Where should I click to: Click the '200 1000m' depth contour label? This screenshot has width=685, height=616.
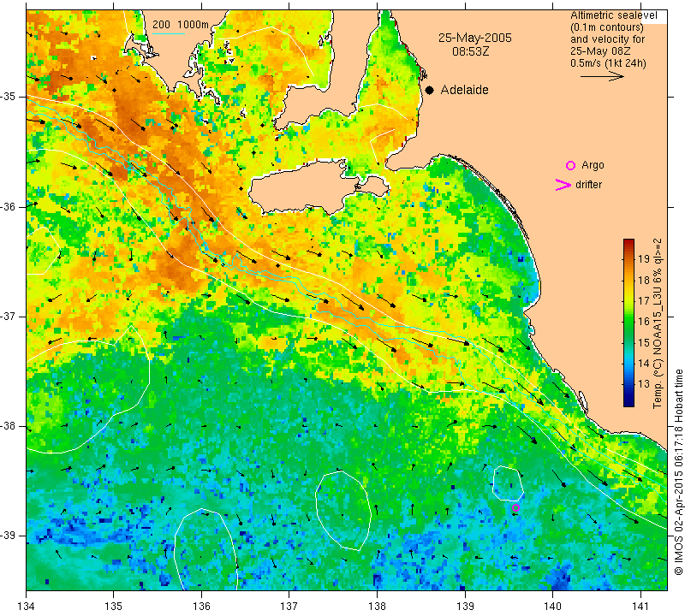tap(181, 25)
